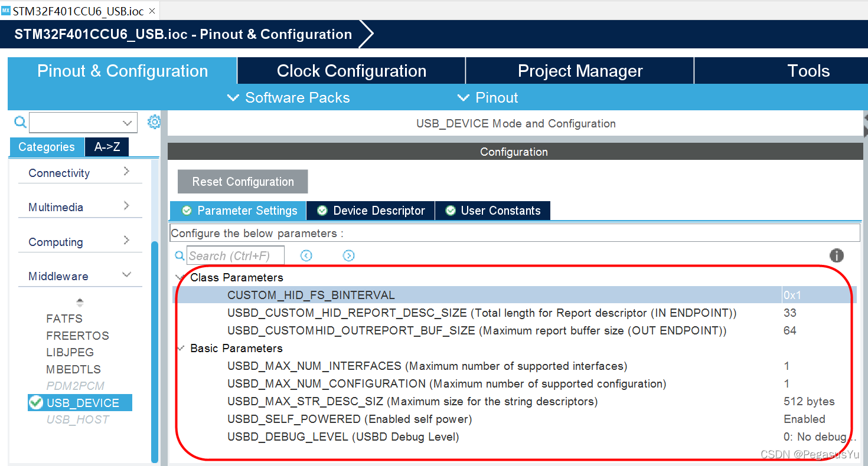Switch to Pinout & Configuration tab
This screenshot has width=868, height=466.
(122, 71)
